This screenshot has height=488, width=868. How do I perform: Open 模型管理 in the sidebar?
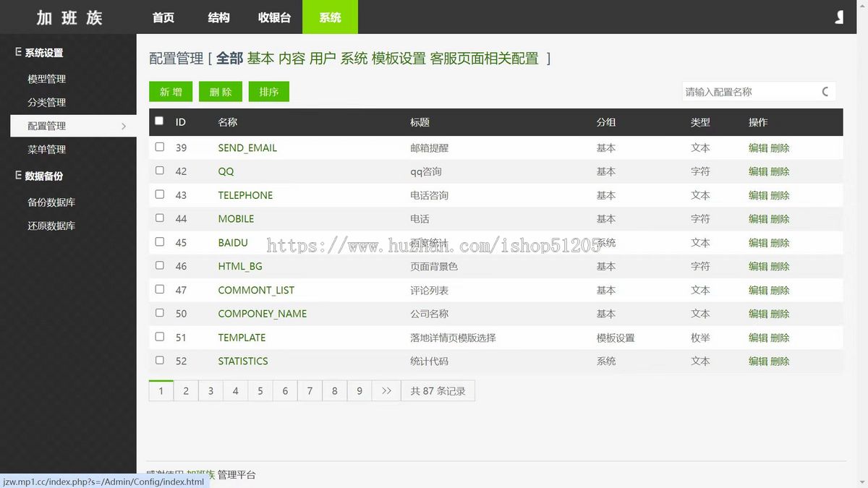pos(47,79)
